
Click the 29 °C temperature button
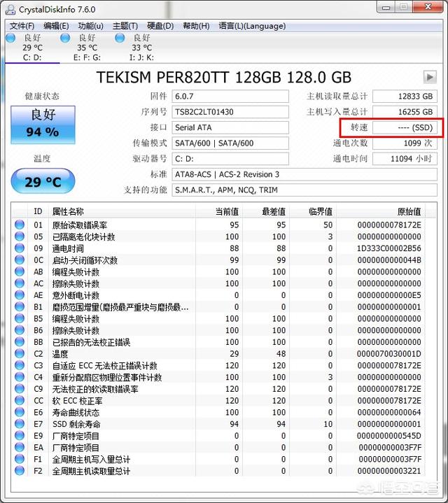pyautogui.click(x=43, y=181)
